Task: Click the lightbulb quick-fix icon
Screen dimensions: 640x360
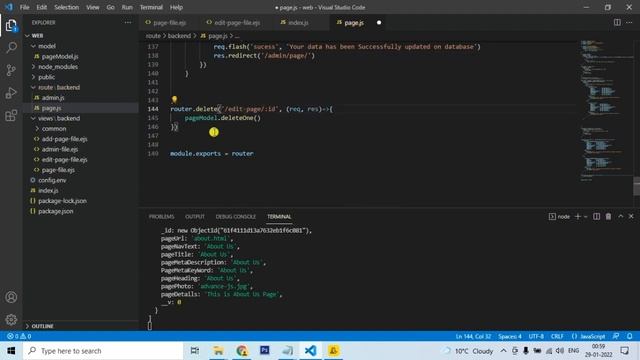Action: [x=174, y=99]
